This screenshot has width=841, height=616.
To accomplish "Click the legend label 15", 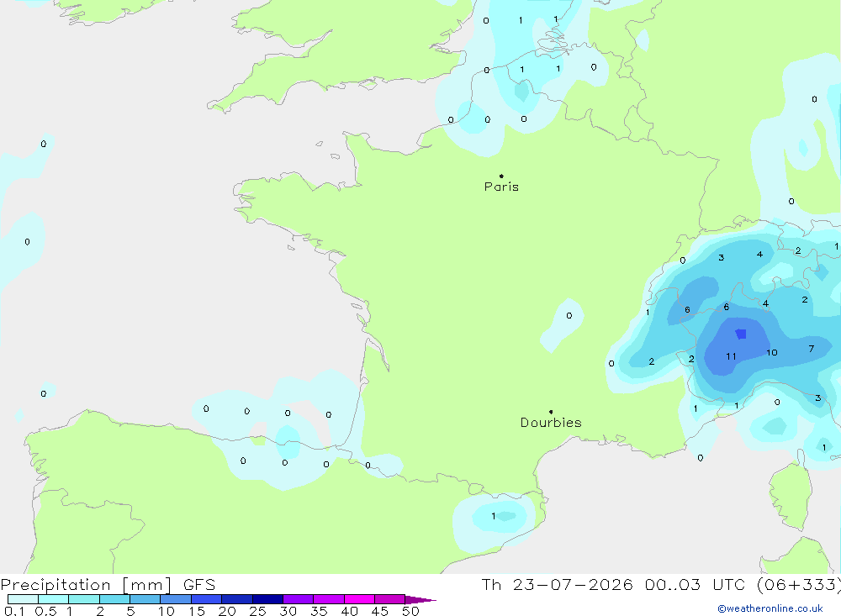I will coord(196,611).
